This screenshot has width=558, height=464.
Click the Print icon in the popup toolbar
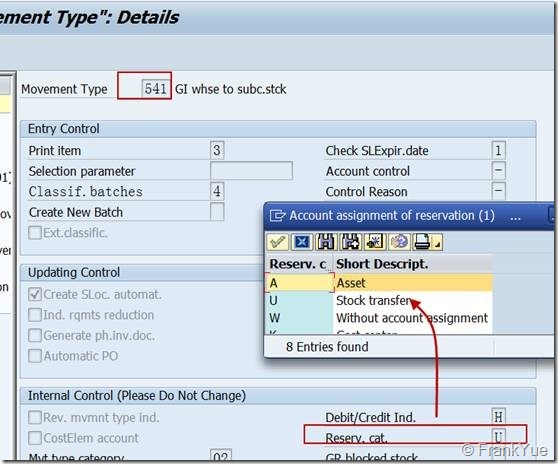coord(422,242)
